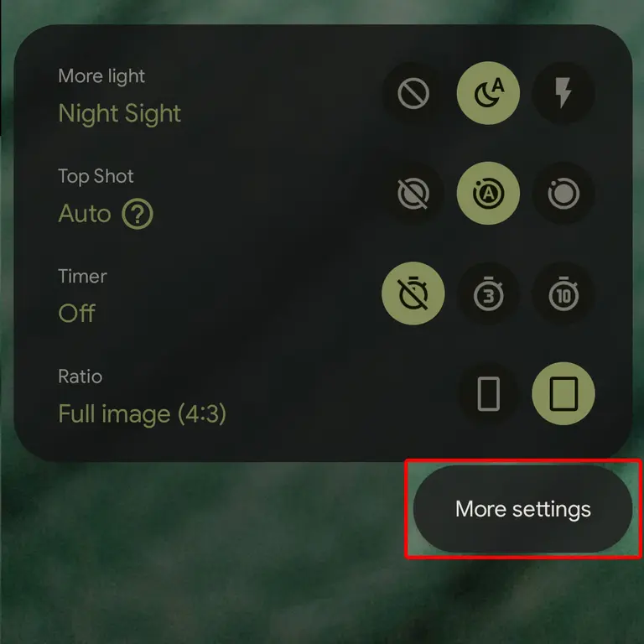Open Top Shot help question mark

[138, 214]
